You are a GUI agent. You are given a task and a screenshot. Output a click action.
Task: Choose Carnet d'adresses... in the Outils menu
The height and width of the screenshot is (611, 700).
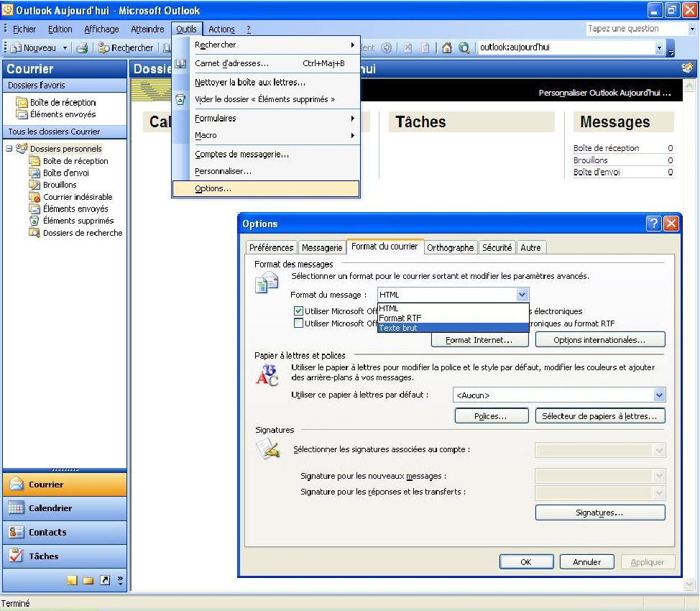coord(266,63)
